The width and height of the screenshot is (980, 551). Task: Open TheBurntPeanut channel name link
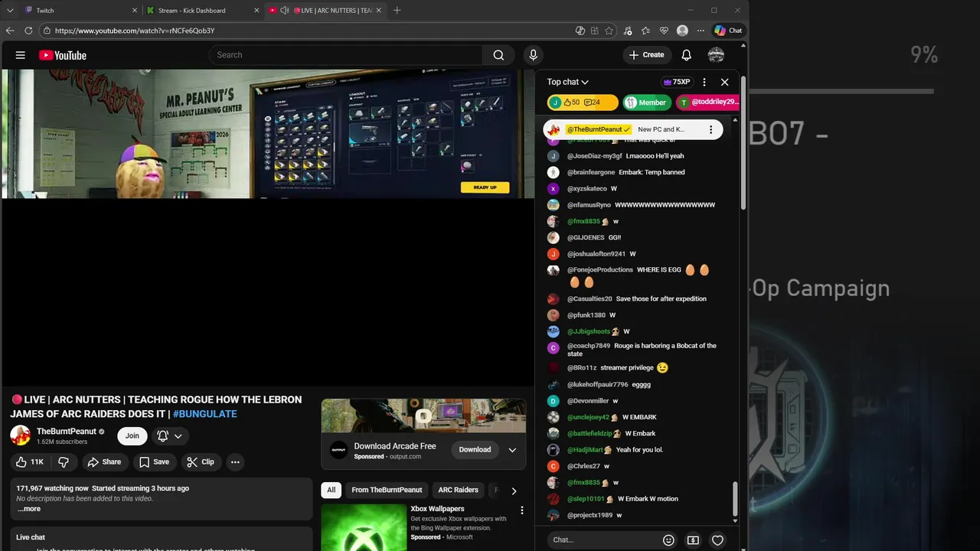point(66,432)
